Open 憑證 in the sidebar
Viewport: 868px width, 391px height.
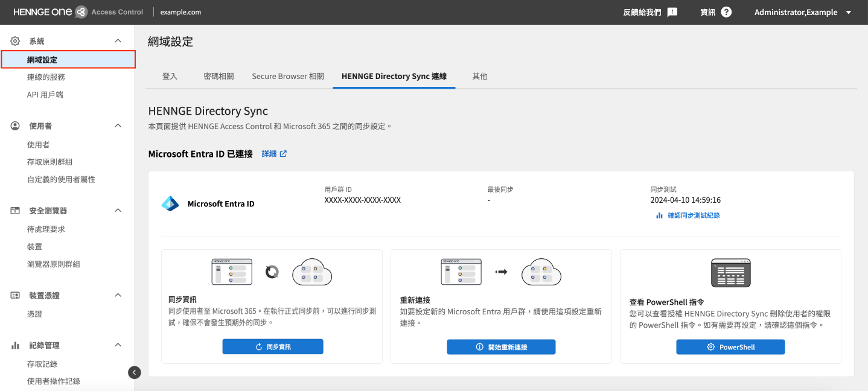click(34, 314)
